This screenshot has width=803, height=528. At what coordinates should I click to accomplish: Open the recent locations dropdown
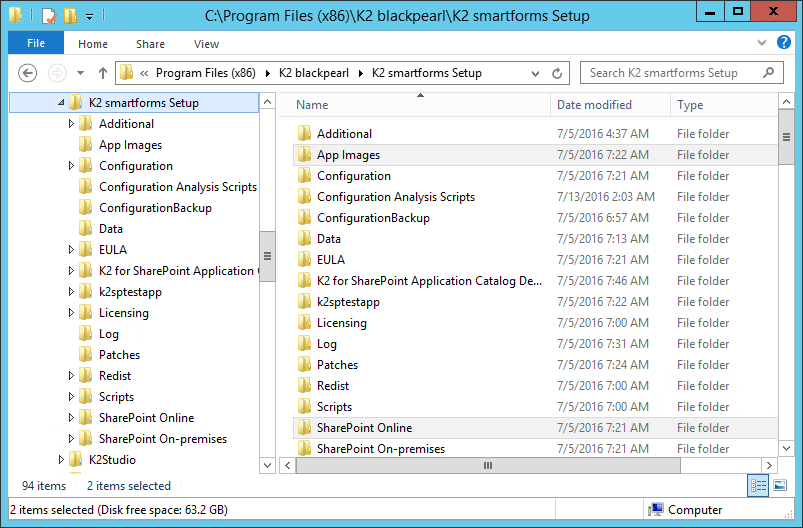tap(80, 73)
